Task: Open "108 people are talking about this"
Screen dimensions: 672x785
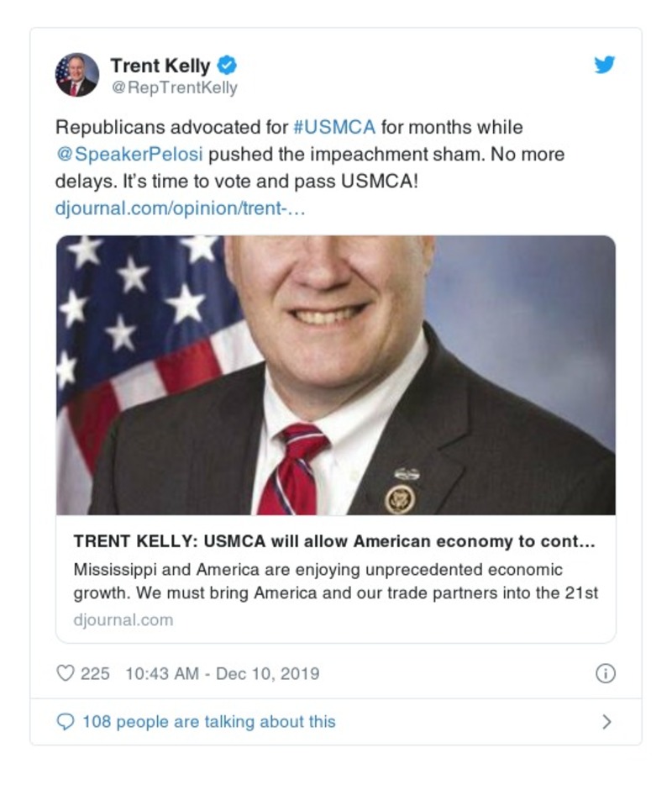Action: [208, 722]
